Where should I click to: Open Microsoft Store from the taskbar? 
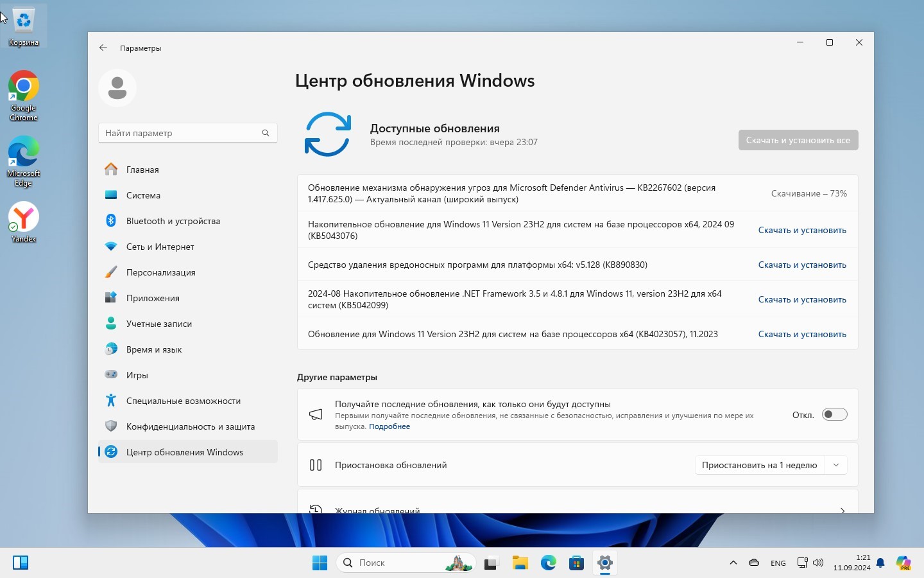pos(576,563)
